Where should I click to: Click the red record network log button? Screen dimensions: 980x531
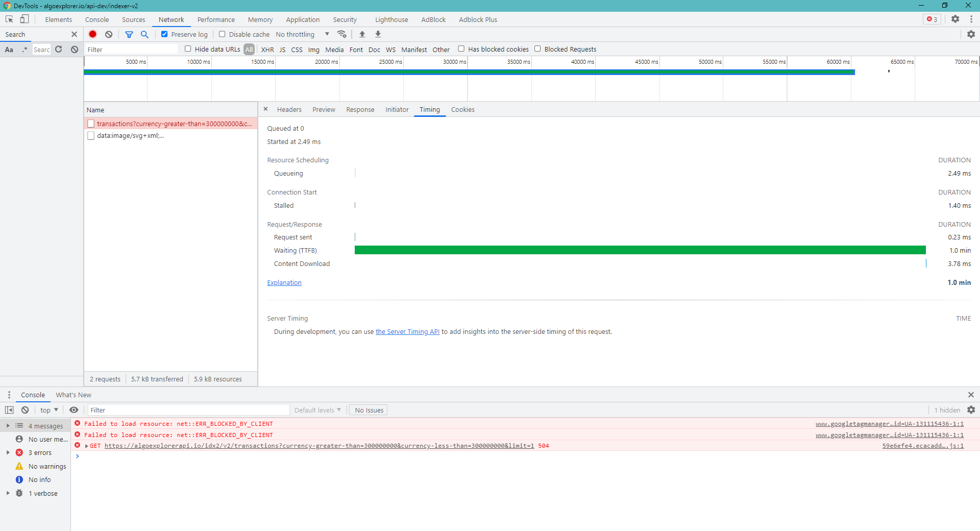[x=92, y=34]
